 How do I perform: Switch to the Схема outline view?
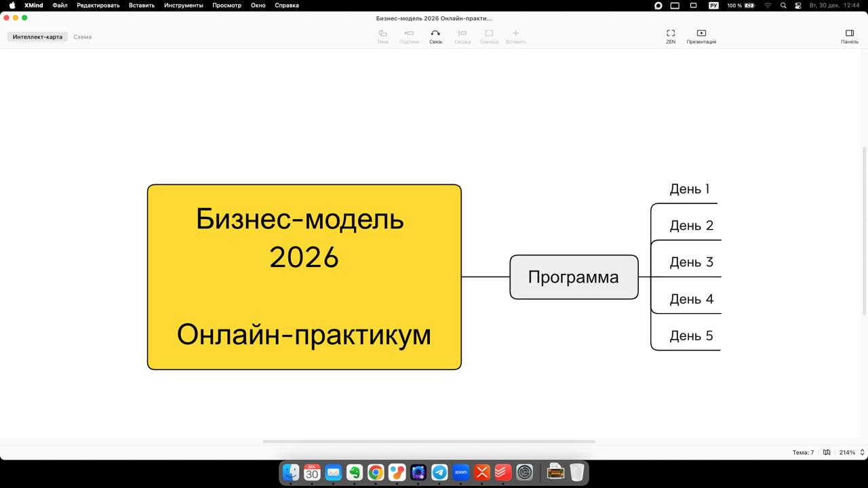[82, 37]
